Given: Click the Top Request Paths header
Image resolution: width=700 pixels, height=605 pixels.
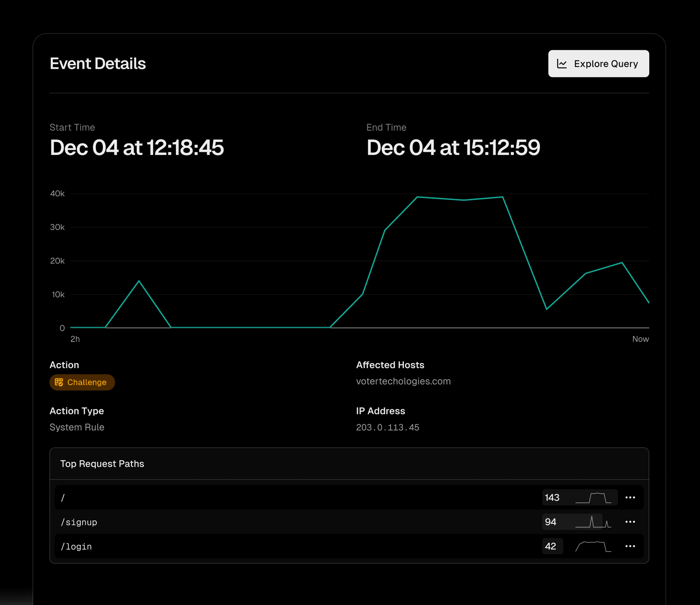Looking at the screenshot, I should click(x=102, y=464).
